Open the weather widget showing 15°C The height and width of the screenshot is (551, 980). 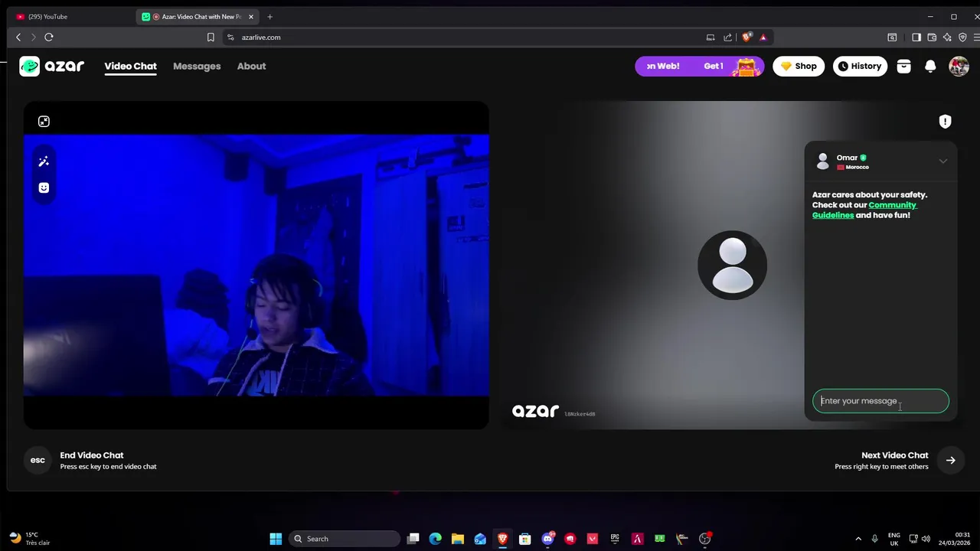pos(31,539)
